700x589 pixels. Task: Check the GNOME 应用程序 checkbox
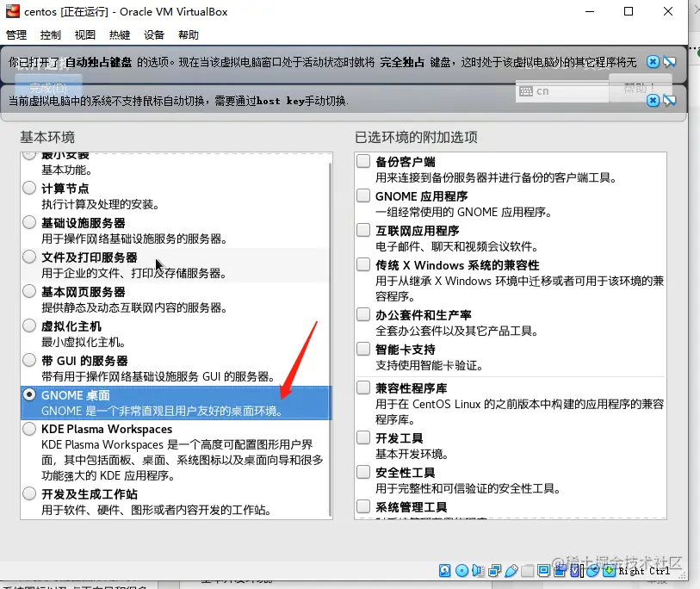coord(363,195)
